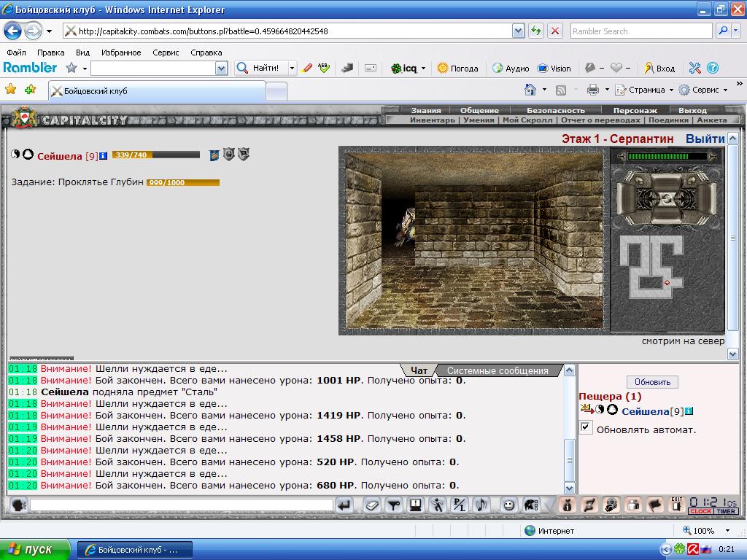Toggle the TIMER mode button
The width and height of the screenshot is (747, 560).
click(726, 511)
